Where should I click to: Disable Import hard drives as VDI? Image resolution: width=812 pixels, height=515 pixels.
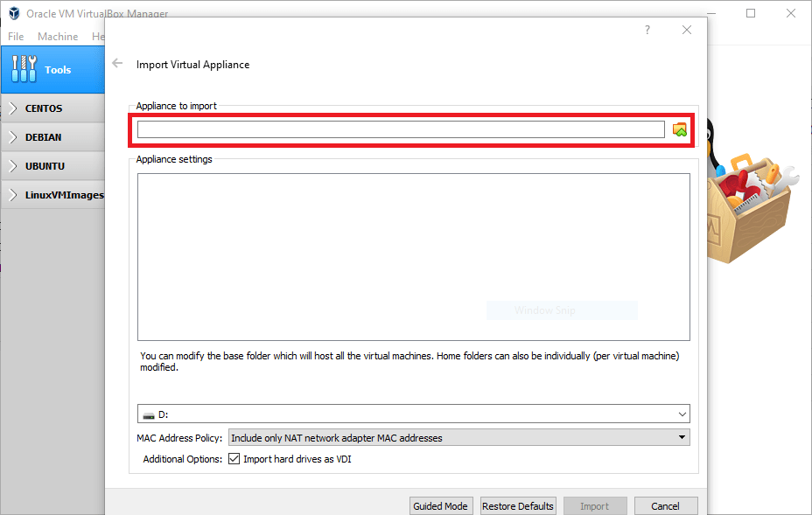234,458
